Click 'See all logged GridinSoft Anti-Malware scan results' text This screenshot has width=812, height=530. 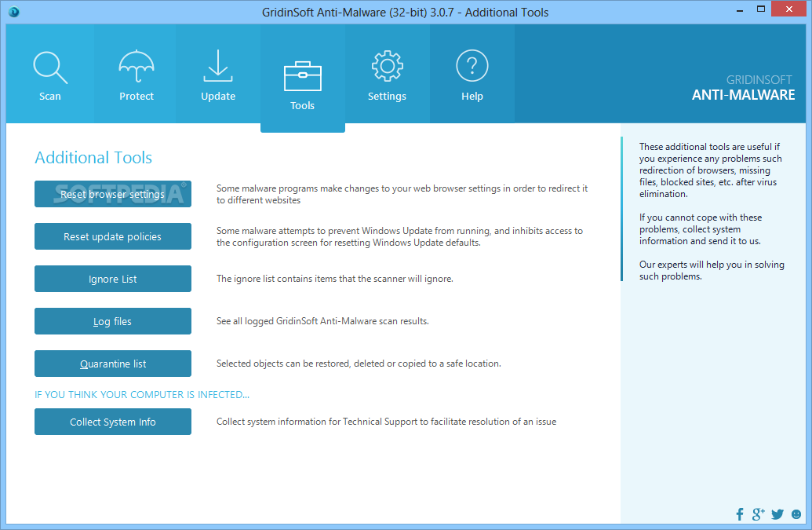point(322,321)
